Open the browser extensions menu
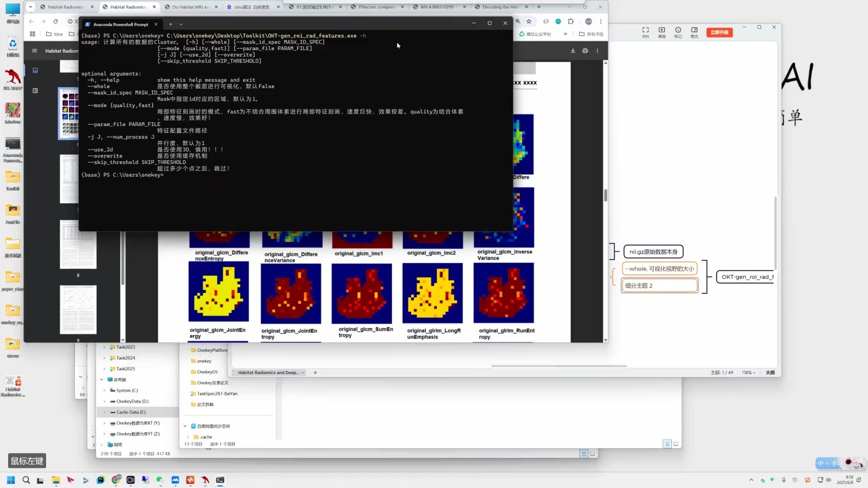Image resolution: width=868 pixels, height=488 pixels. point(571,21)
